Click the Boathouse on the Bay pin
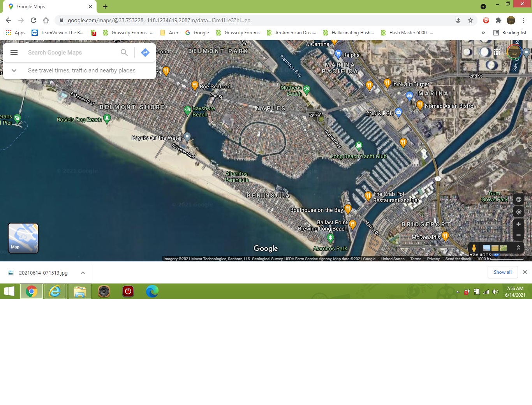532x405 pixels. (348, 209)
